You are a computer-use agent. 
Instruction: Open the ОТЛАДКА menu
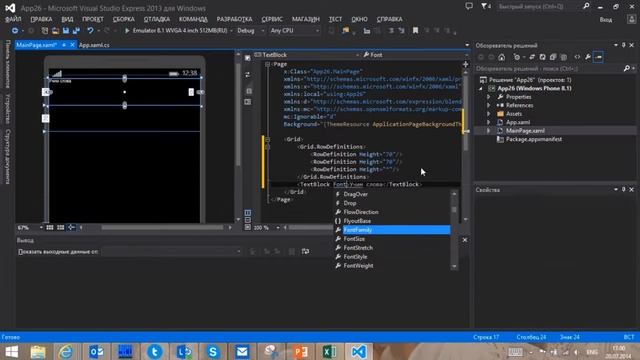coord(157,19)
